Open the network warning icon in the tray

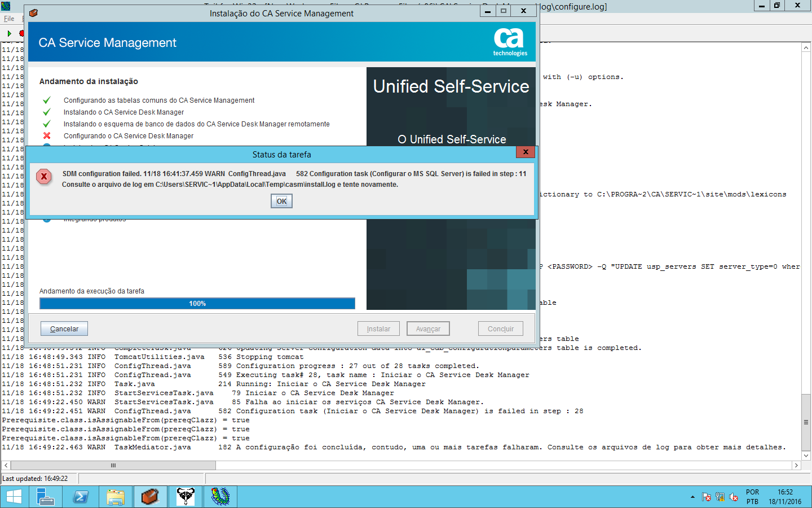tap(720, 498)
